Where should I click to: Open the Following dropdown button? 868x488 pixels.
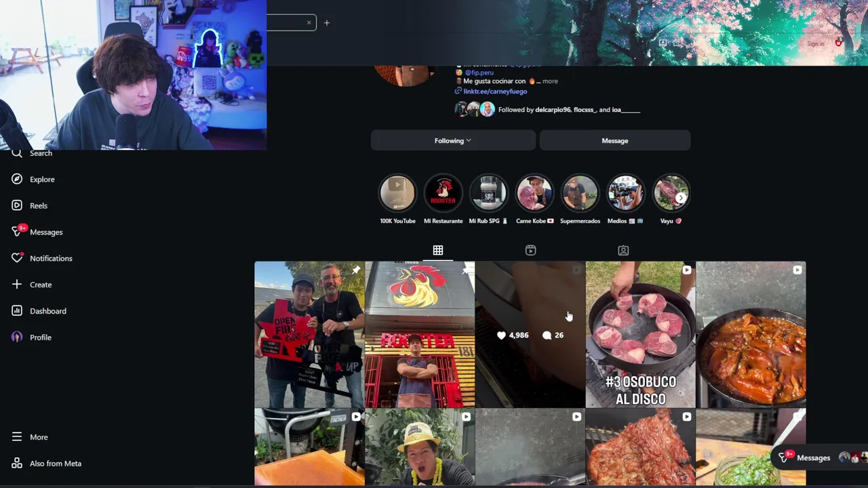click(453, 141)
